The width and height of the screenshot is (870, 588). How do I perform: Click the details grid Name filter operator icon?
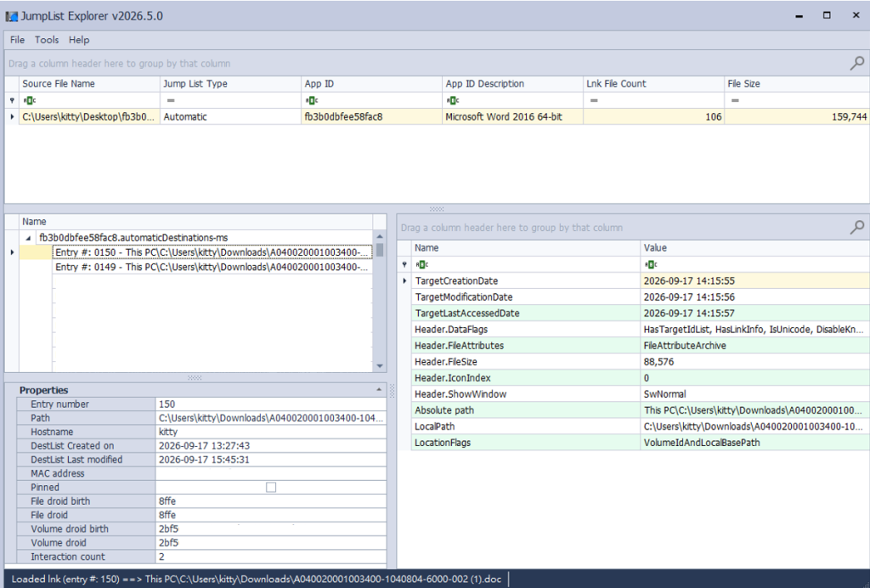421,264
